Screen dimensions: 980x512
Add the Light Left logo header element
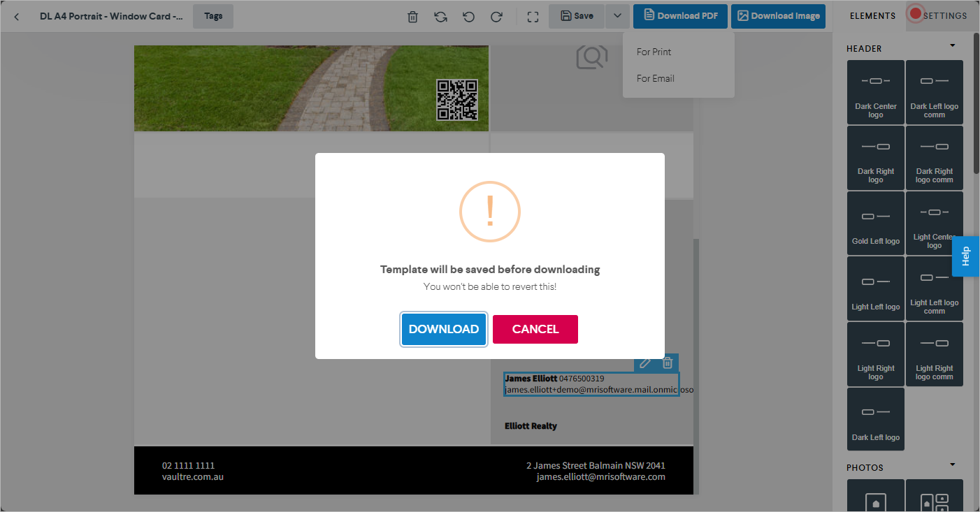pyautogui.click(x=876, y=288)
